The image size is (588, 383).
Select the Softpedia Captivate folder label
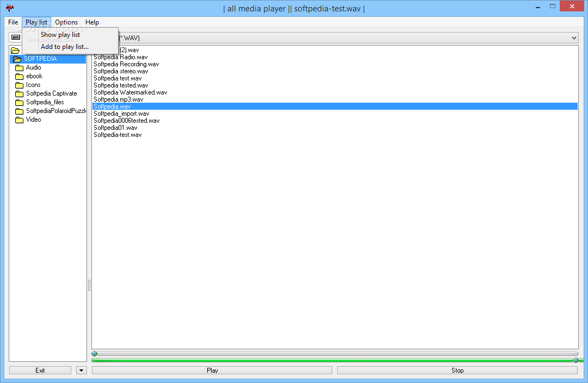[x=51, y=93]
